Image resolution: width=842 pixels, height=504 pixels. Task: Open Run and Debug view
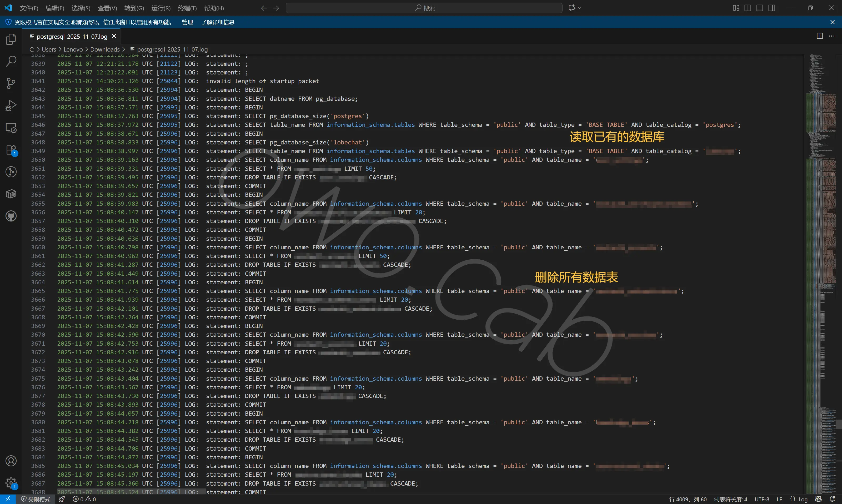click(x=11, y=106)
